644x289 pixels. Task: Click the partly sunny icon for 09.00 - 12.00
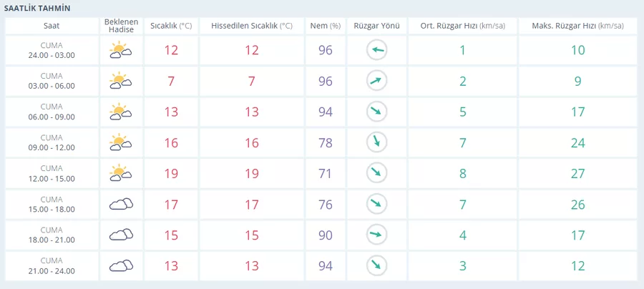(120, 142)
